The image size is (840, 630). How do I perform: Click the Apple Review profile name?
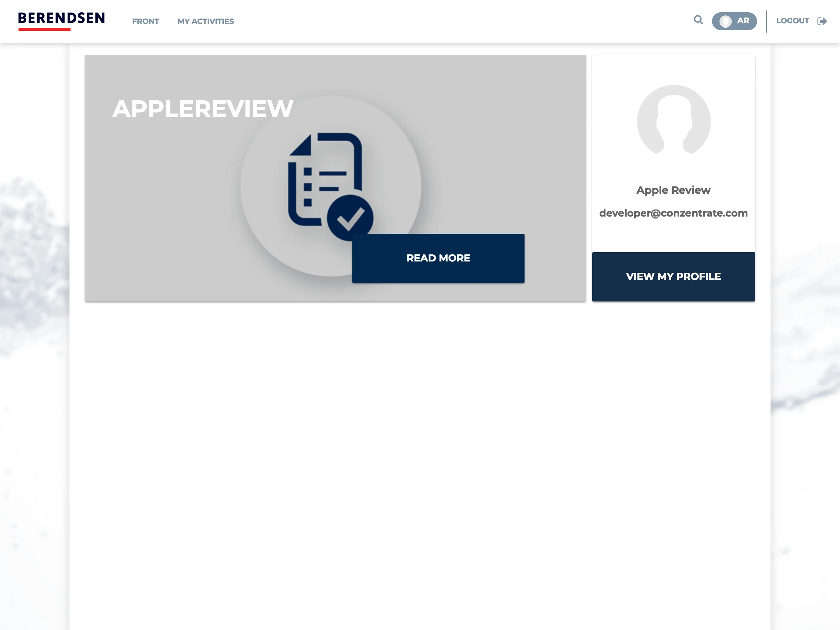coord(673,190)
